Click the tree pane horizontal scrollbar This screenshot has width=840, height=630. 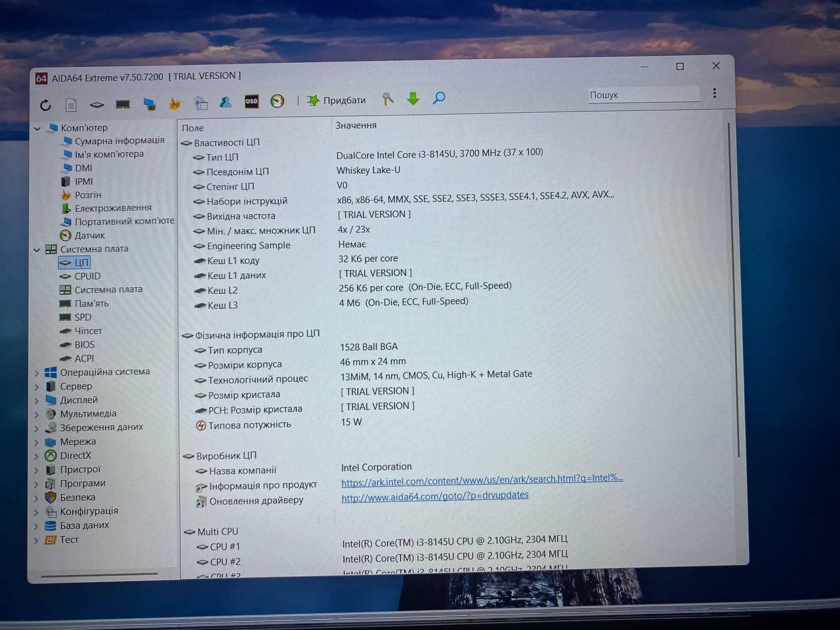pyautogui.click(x=100, y=576)
